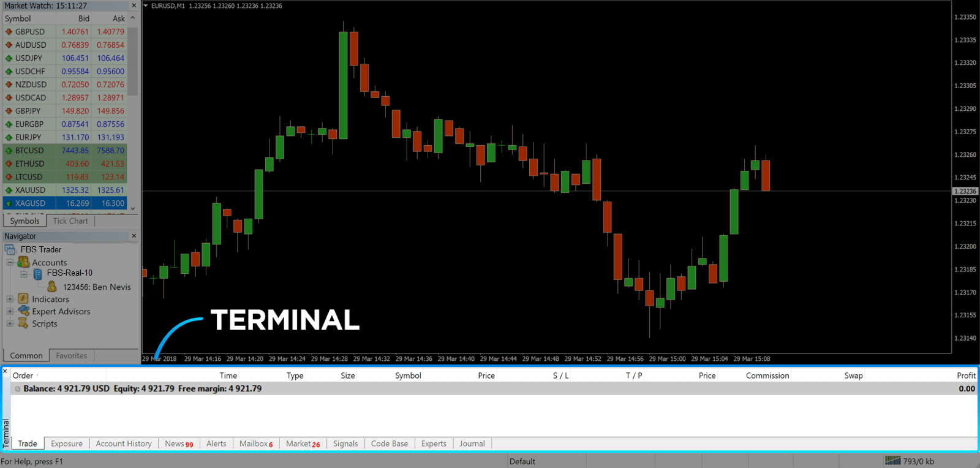Close the Market Watch panel

(x=133, y=6)
